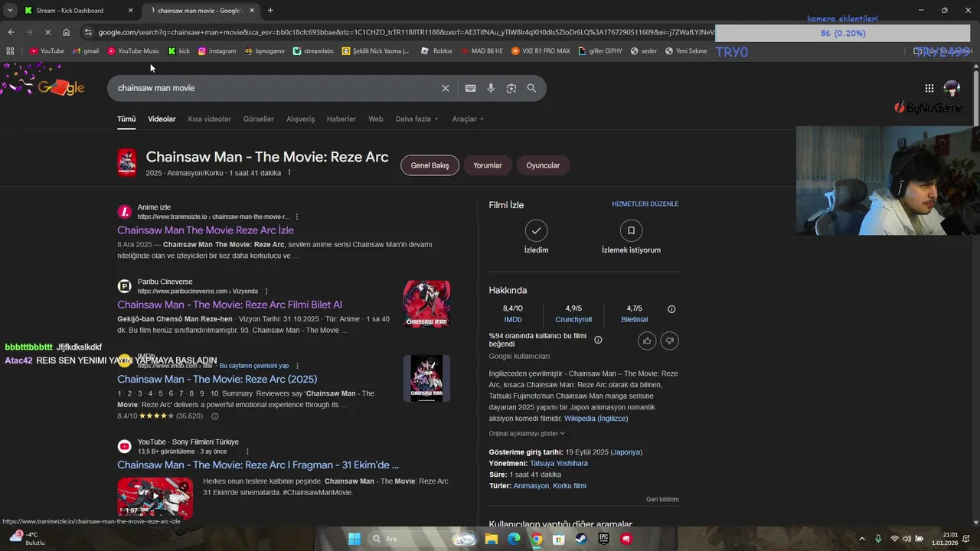Click in the chainsaw man movie search field
The image size is (980, 551).
pos(276,88)
